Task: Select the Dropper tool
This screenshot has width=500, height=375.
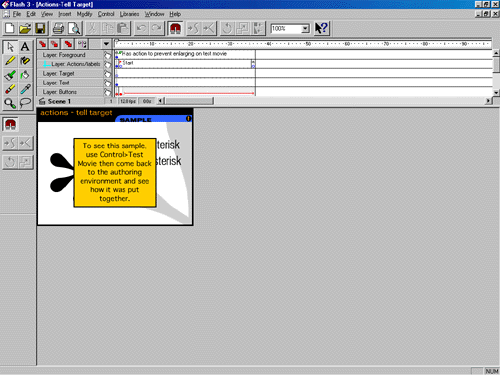Action: [x=25, y=89]
